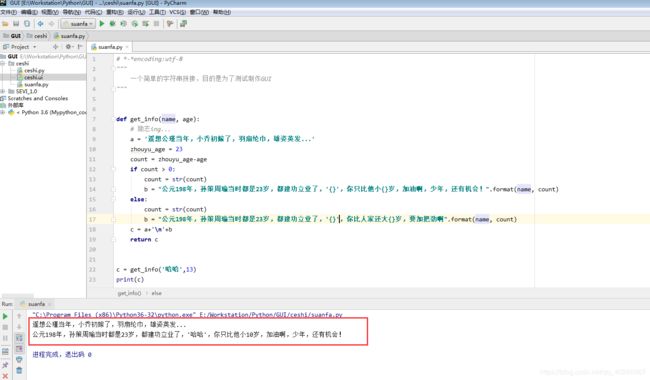Click the Stop icon in the Run panel
650x380 pixels.
click(5, 327)
